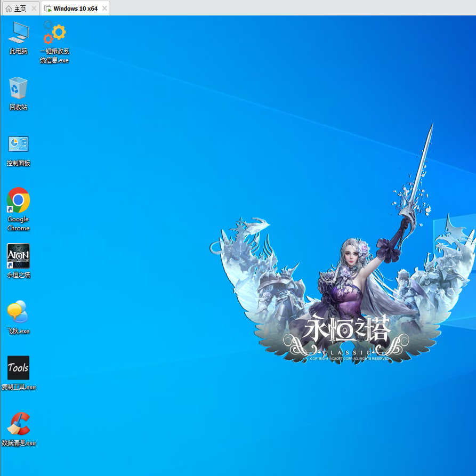This screenshot has height=476, width=476.
Task: Close the 主页 tab
Action: [34, 8]
